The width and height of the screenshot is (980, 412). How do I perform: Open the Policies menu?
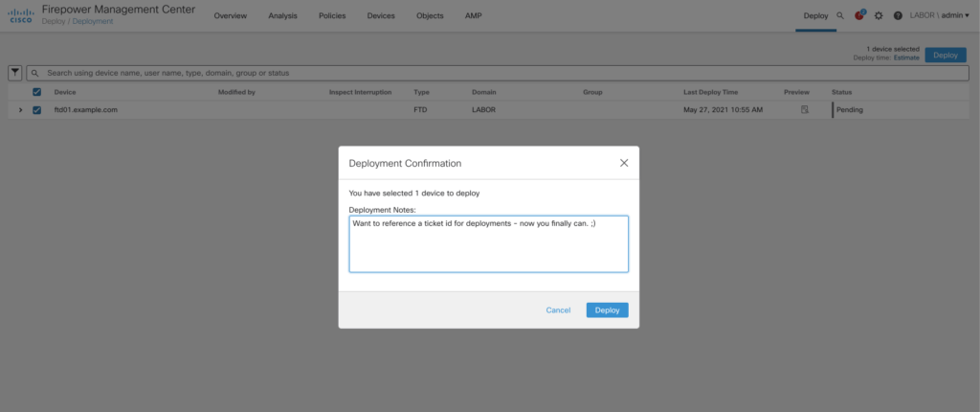pyautogui.click(x=332, y=15)
